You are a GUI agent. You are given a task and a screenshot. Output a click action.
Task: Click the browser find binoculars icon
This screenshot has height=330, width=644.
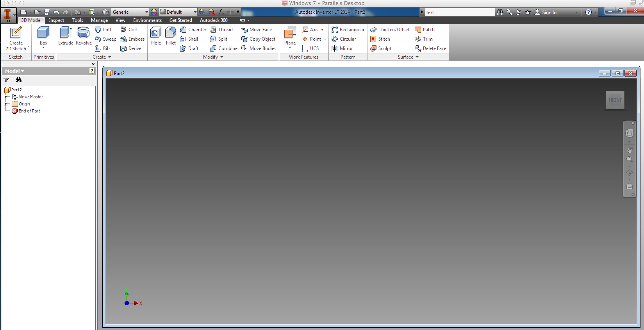pyautogui.click(x=19, y=80)
